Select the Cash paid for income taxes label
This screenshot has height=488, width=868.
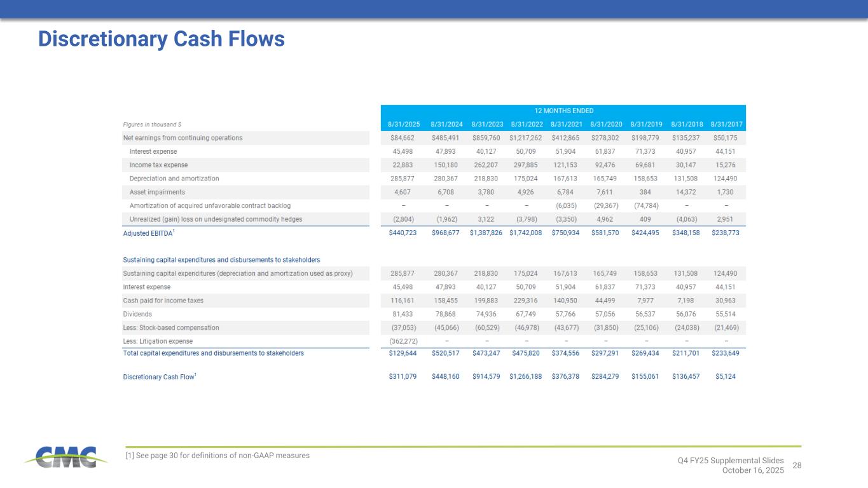(163, 300)
